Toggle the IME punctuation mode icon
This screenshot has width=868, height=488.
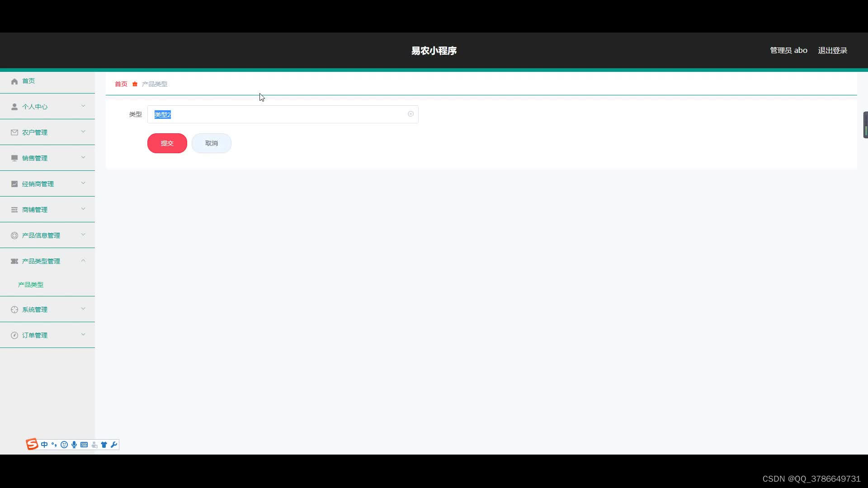[54, 445]
